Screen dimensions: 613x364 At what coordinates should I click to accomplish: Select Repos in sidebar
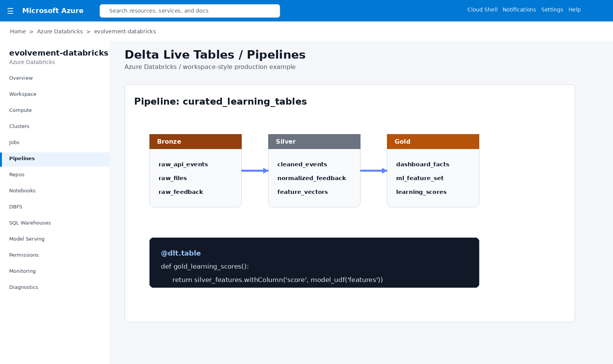pyautogui.click(x=55, y=174)
